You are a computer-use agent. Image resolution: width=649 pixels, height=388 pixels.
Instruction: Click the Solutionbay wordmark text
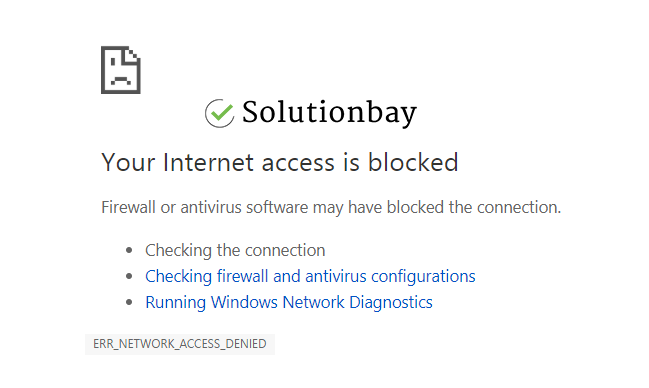[329, 113]
